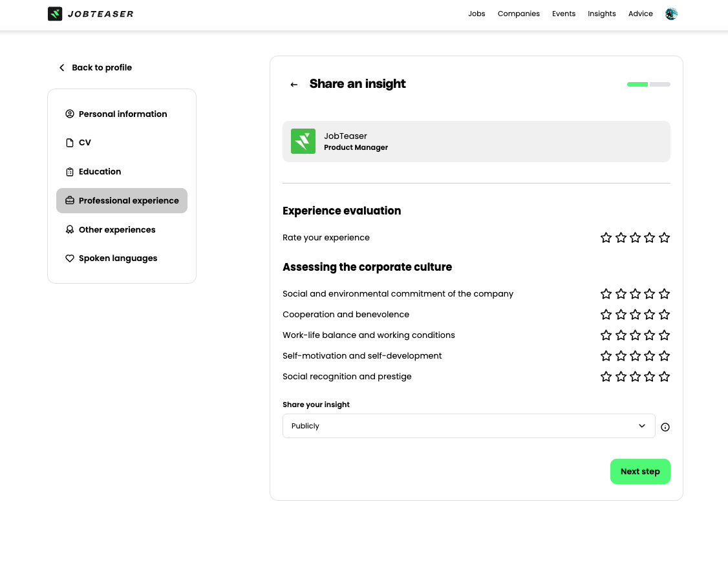Give Cooperation and benevolence four stars
Viewport: 728px width, 579px height.
[650, 315]
